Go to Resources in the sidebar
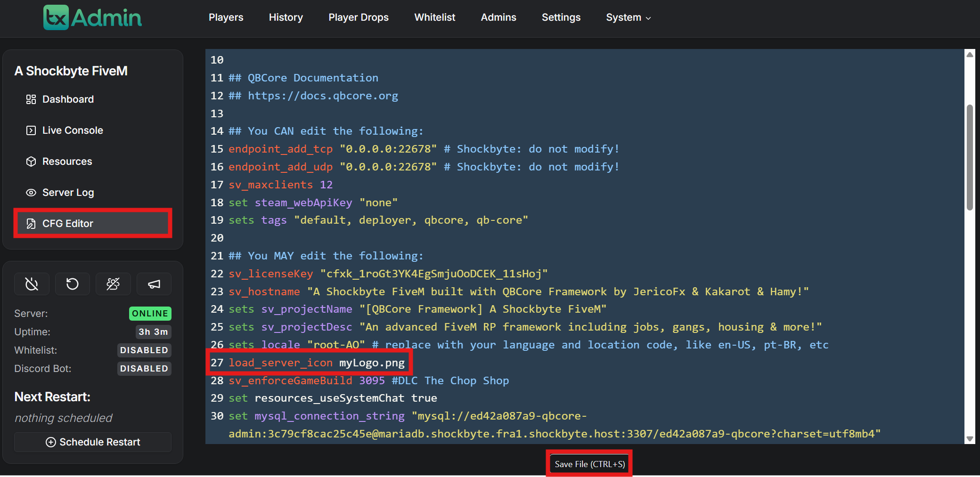Image resolution: width=980 pixels, height=477 pixels. 67,162
